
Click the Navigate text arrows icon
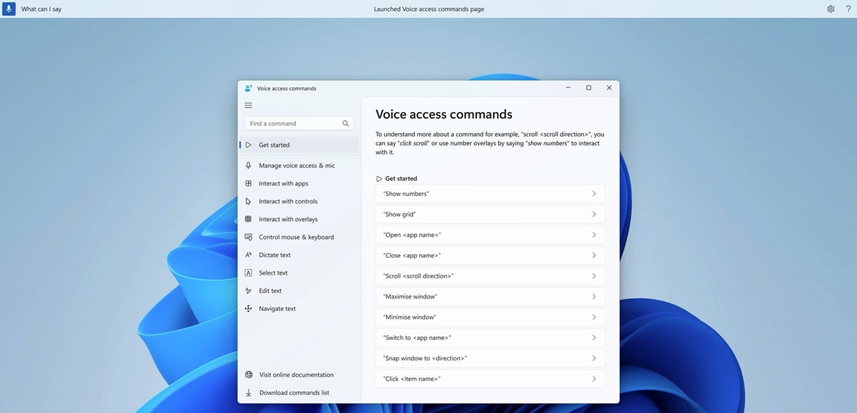248,309
